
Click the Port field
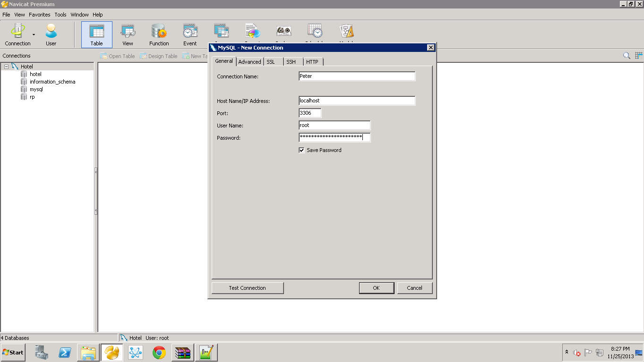tap(310, 113)
